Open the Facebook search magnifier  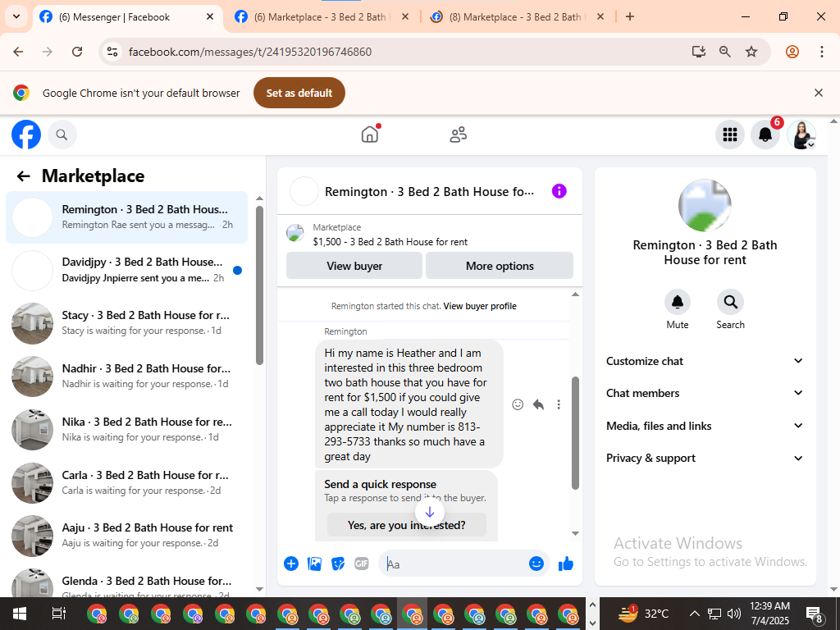pos(62,135)
